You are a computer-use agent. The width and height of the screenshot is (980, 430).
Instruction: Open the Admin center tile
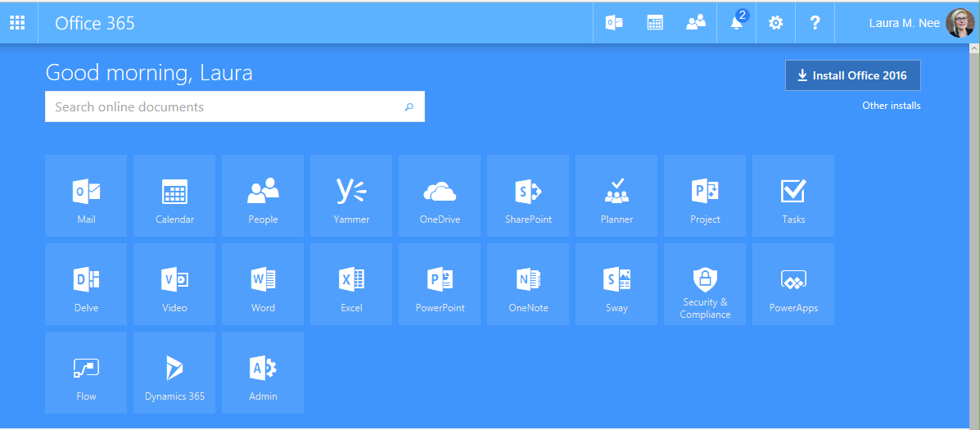coord(263,373)
